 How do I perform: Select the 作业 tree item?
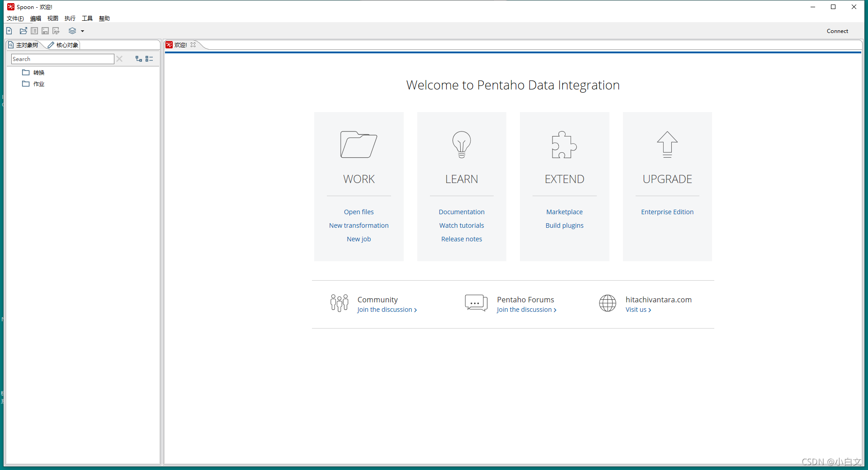[39, 84]
